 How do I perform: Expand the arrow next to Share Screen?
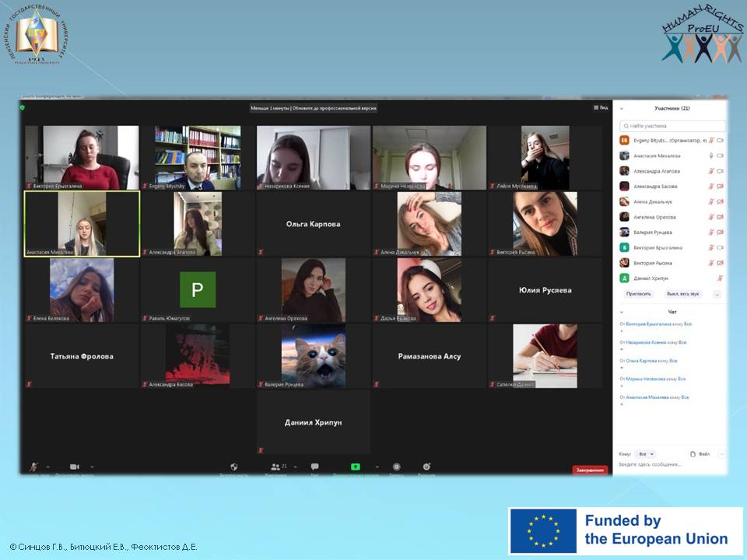[377, 467]
